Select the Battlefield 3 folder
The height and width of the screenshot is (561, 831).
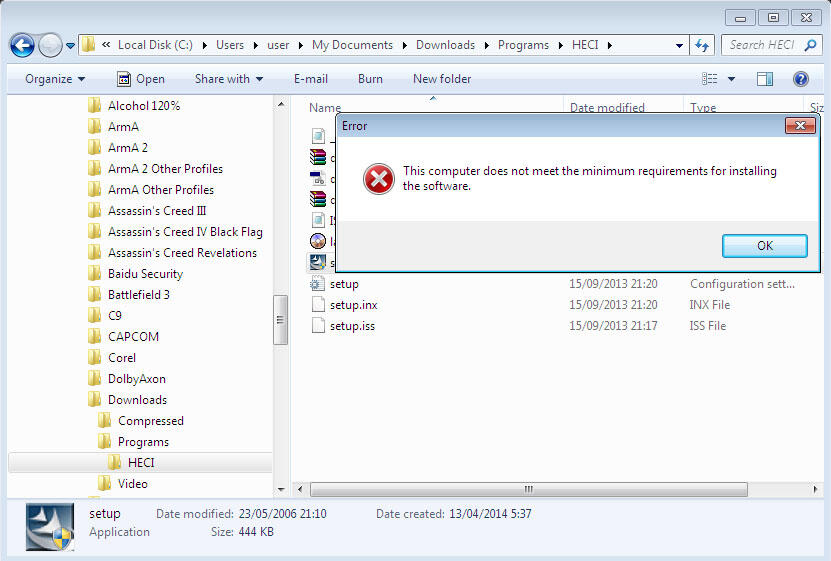click(138, 295)
